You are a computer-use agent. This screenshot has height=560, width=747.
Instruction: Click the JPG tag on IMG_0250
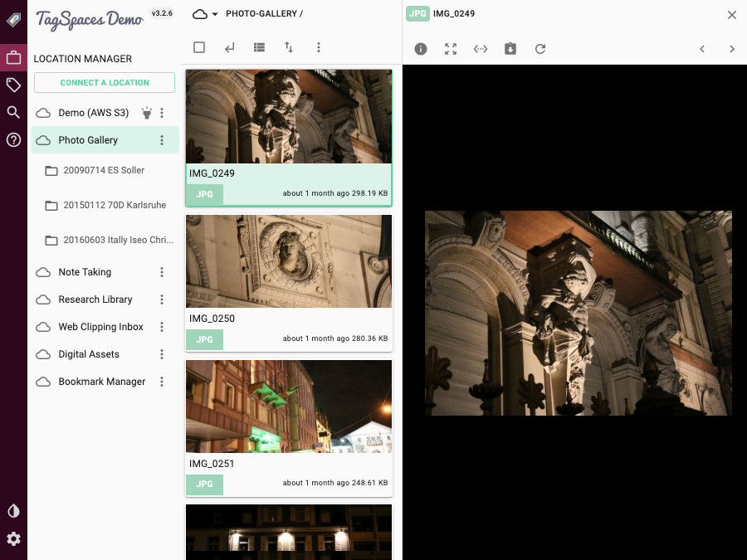(x=204, y=339)
